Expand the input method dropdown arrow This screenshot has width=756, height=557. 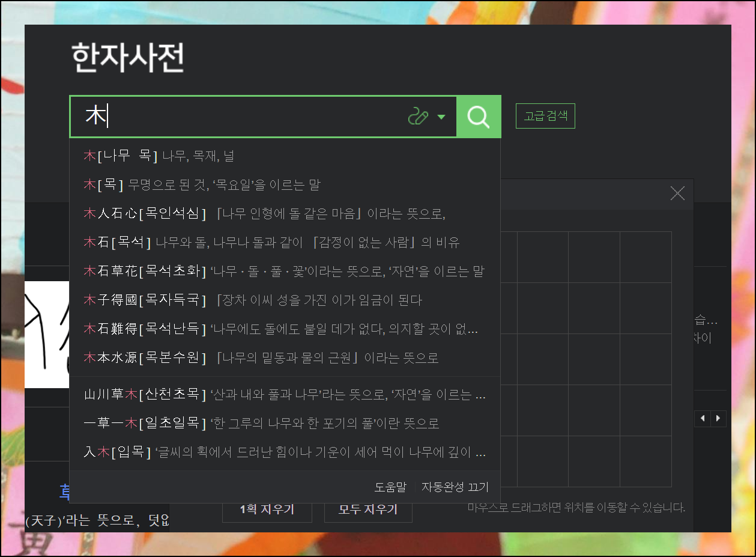click(441, 117)
